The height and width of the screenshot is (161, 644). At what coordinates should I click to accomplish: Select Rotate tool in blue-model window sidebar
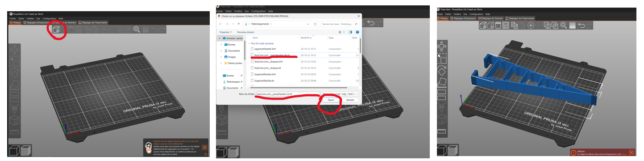point(442,71)
